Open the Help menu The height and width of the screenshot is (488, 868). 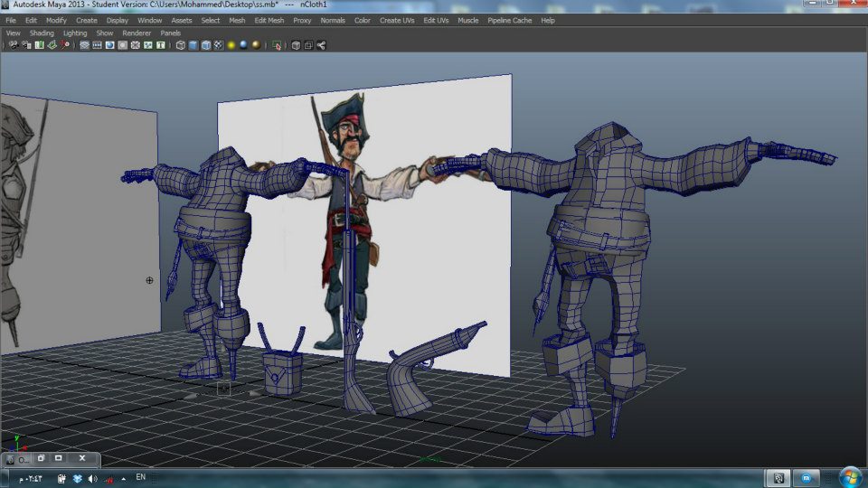pyautogui.click(x=548, y=21)
